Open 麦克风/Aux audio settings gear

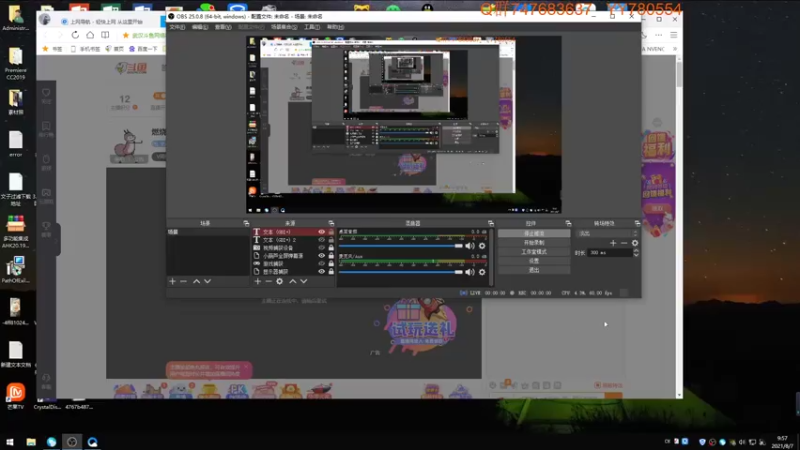tap(482, 272)
